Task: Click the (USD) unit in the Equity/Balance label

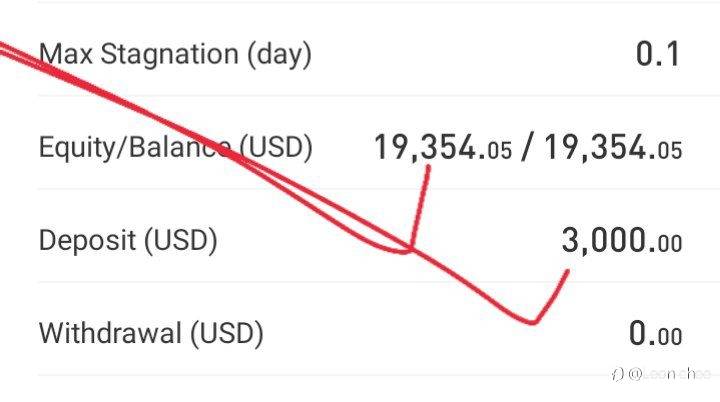Action: tap(276, 148)
